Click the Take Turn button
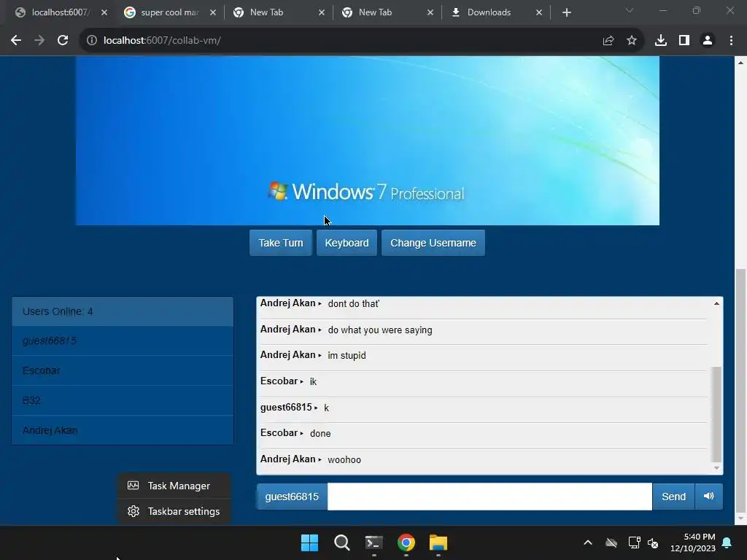 click(x=281, y=243)
